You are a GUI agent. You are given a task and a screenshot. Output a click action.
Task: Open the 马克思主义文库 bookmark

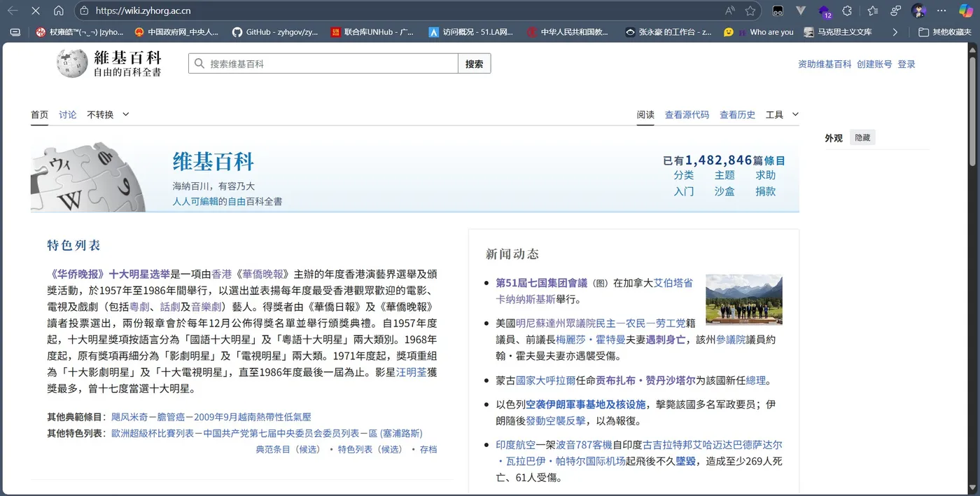[x=838, y=32]
